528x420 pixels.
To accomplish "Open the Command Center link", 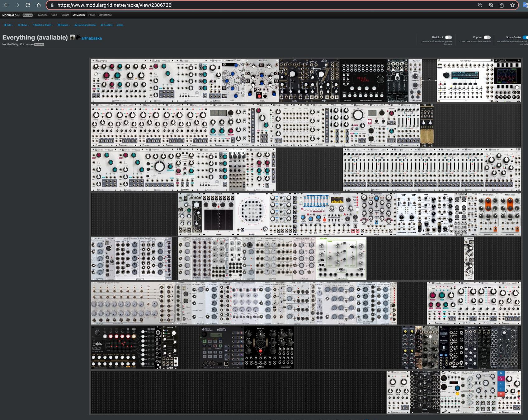I will pos(86,25).
